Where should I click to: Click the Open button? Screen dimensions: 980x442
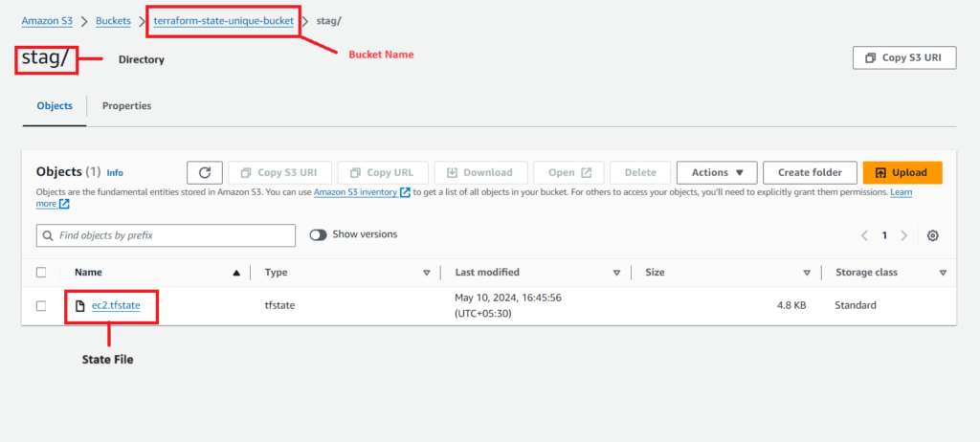[x=568, y=172]
